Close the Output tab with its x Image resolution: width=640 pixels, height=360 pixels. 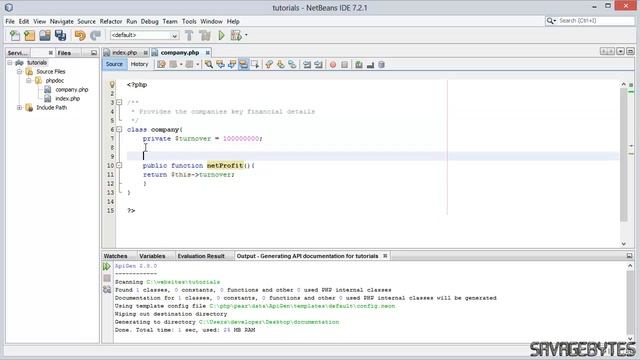(x=385, y=256)
